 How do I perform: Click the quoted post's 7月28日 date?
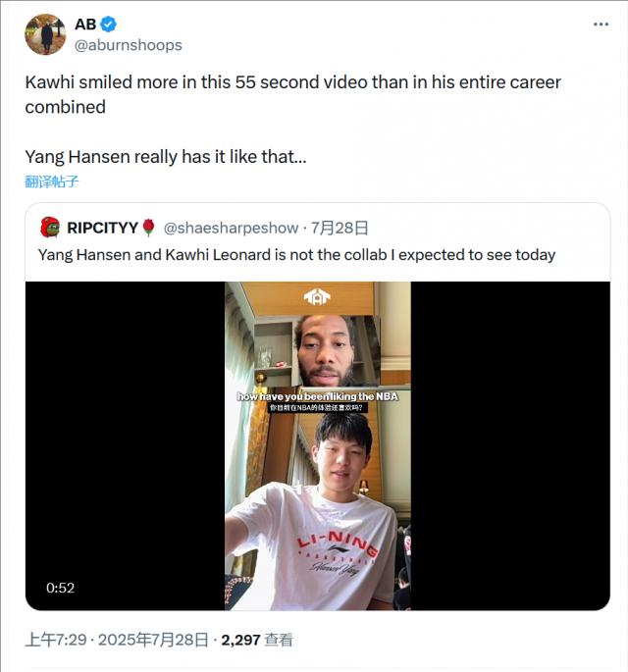pyautogui.click(x=340, y=228)
